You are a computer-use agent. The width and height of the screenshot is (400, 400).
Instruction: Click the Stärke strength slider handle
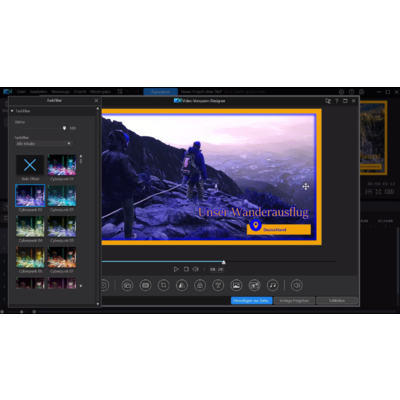point(64,128)
